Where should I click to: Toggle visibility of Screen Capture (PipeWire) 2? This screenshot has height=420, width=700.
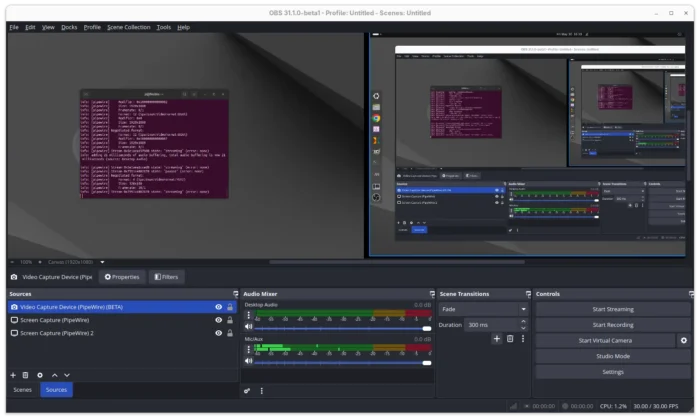pos(218,333)
